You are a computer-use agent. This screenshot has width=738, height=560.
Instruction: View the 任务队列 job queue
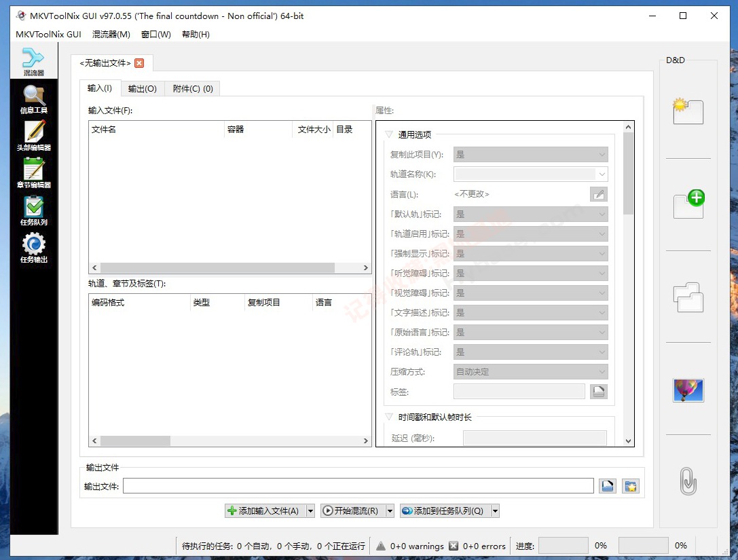[33, 209]
